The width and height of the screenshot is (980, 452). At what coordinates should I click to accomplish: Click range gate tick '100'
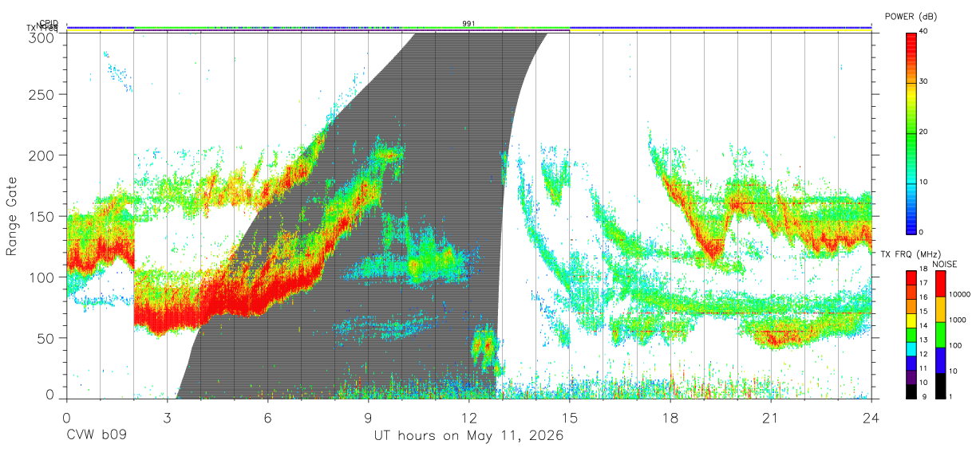click(43, 277)
